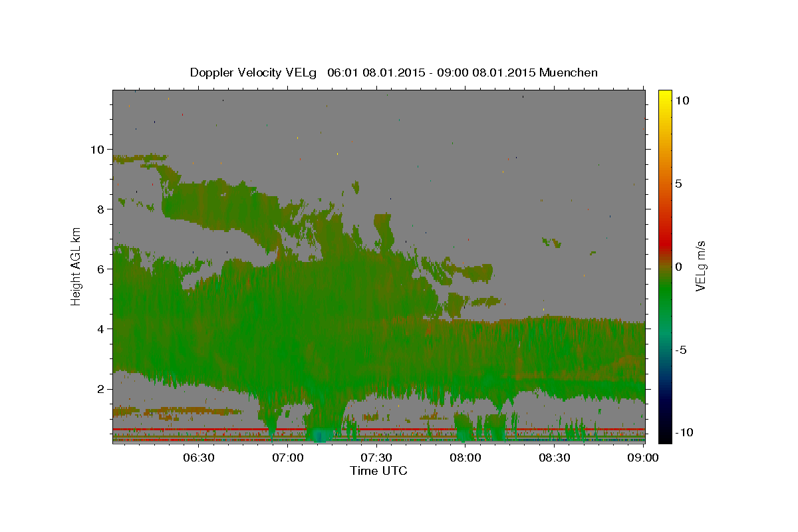Select the 'Muenchen' station name in title
798x532 pixels.
[569, 72]
